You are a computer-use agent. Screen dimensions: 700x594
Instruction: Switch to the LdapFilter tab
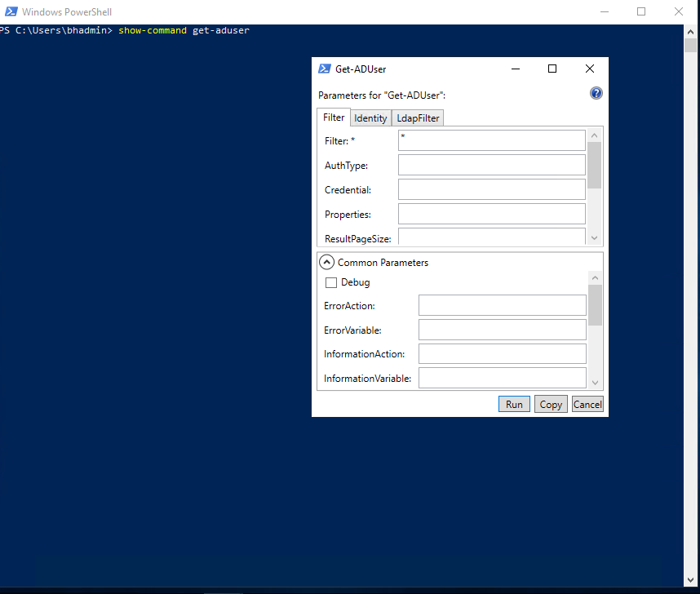418,118
